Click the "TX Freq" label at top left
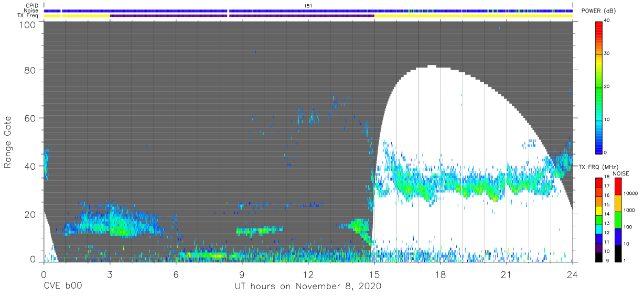The image size is (644, 297). click(29, 16)
